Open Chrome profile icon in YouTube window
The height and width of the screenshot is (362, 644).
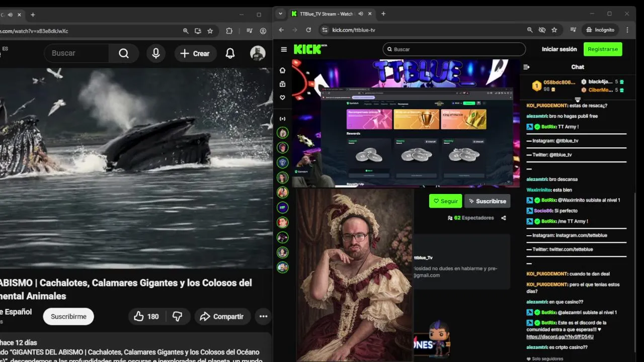tap(263, 31)
